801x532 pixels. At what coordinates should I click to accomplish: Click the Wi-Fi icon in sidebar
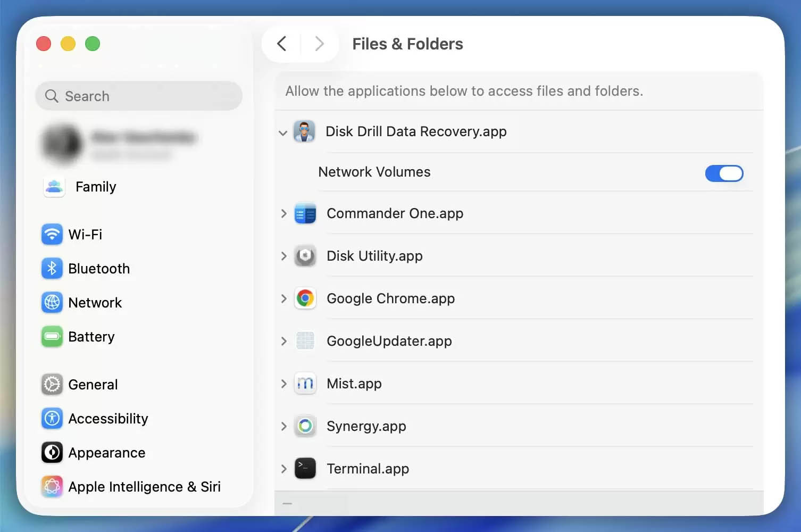(x=52, y=235)
